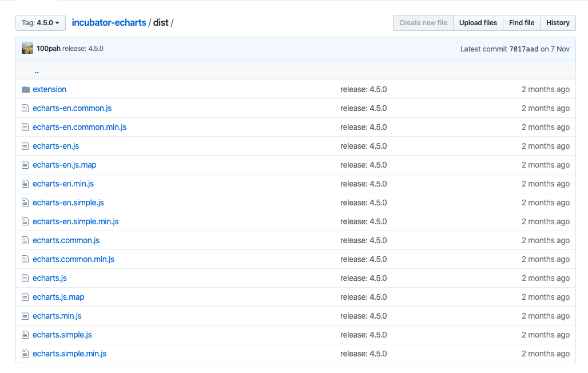Open the 100pah user profile link
The height and width of the screenshot is (373, 588).
[49, 49]
